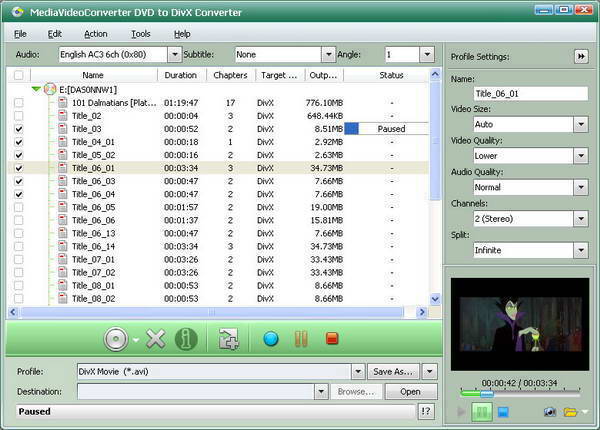The height and width of the screenshot is (430, 600).
Task: Check the 101 Dalmatians title checkbox
Action: (x=18, y=103)
